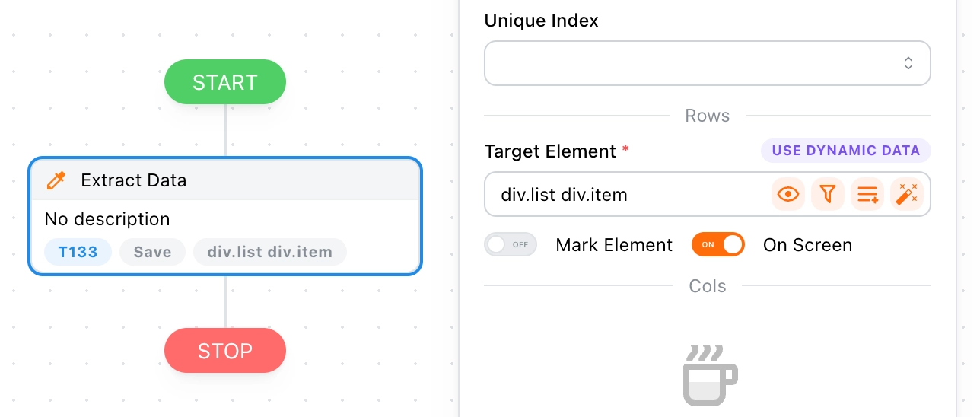Select the START node

tap(225, 82)
